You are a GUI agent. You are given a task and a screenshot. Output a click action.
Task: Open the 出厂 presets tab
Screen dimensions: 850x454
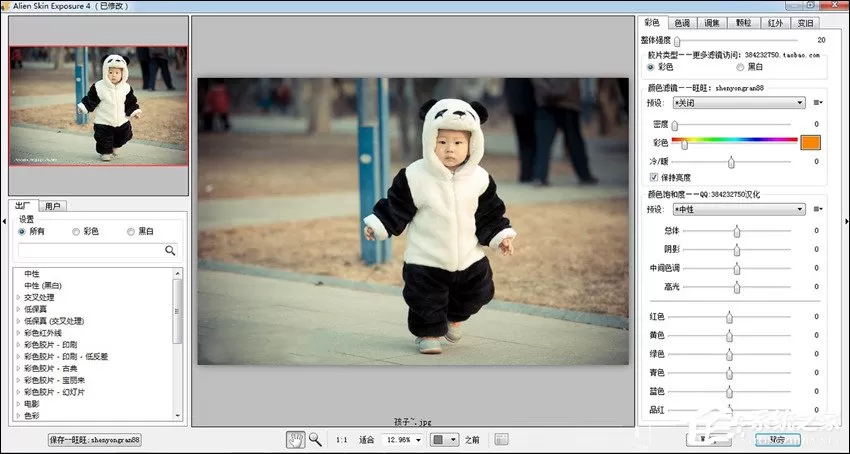[x=23, y=206]
